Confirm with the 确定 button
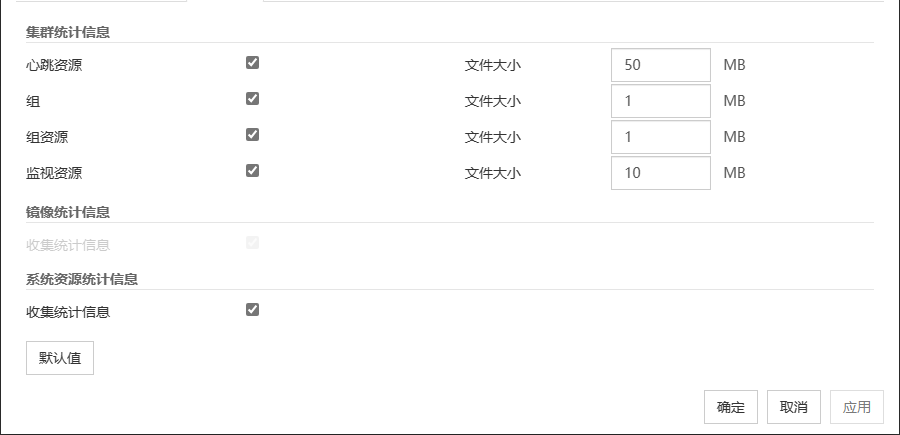The height and width of the screenshot is (435, 900). [731, 407]
